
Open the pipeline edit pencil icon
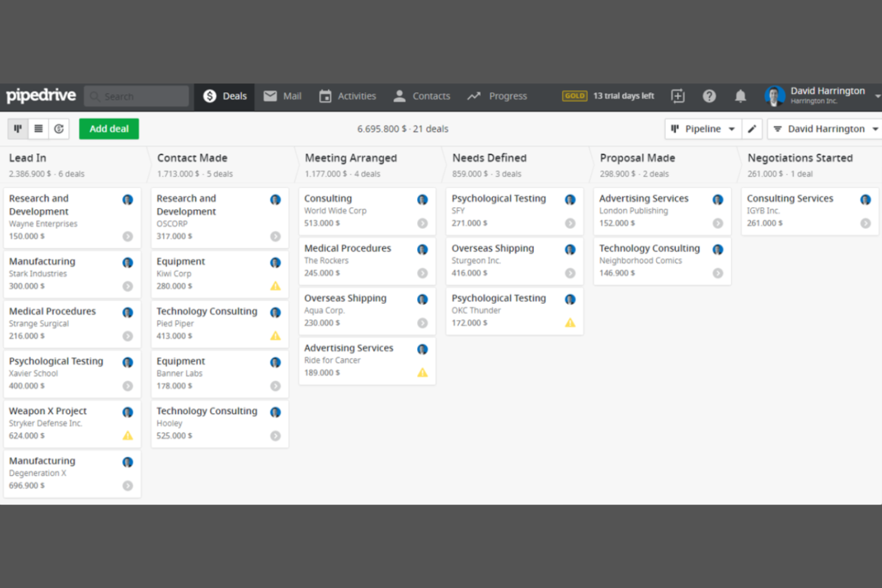(752, 129)
